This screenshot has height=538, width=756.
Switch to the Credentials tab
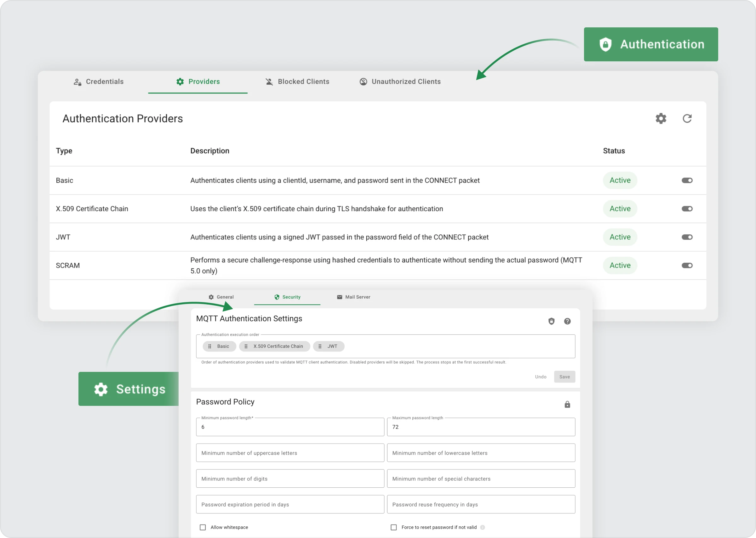click(99, 81)
